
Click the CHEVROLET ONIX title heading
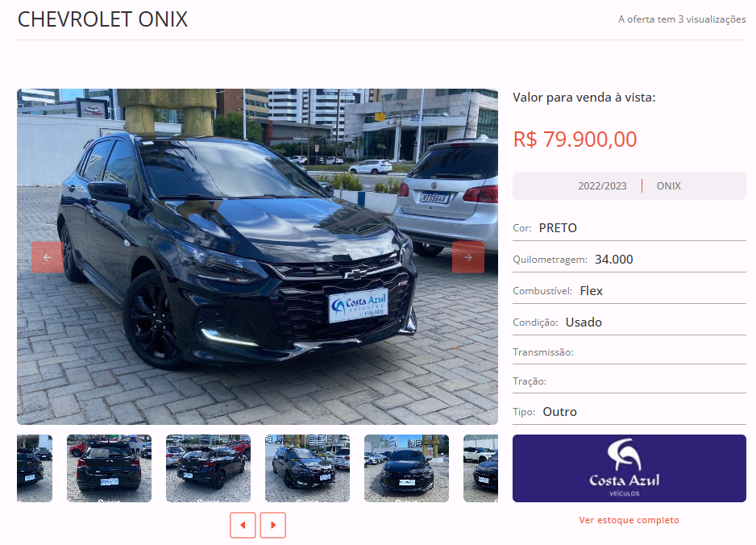click(x=102, y=19)
